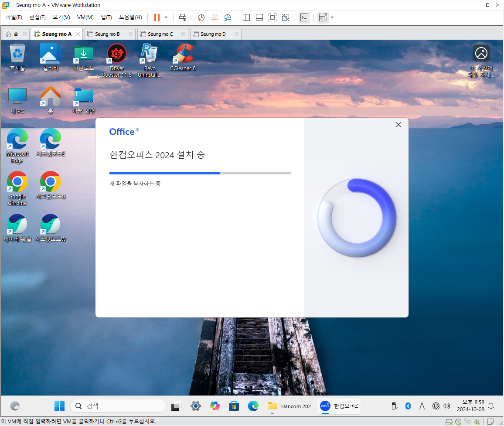Open Edge browser from the taskbar
Image resolution: width=504 pixels, height=426 pixels.
click(253, 406)
